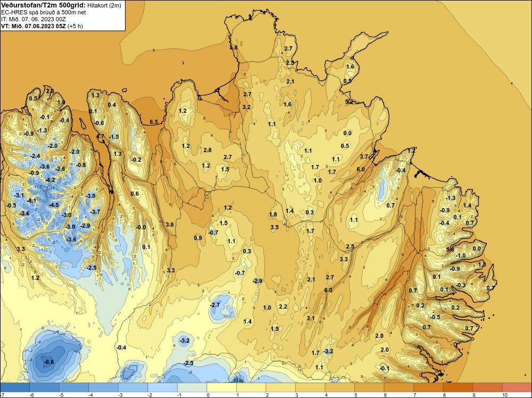This screenshot has width=532, height=398.
Task: Click the temperature value '0.9'
Action: coord(198,238)
